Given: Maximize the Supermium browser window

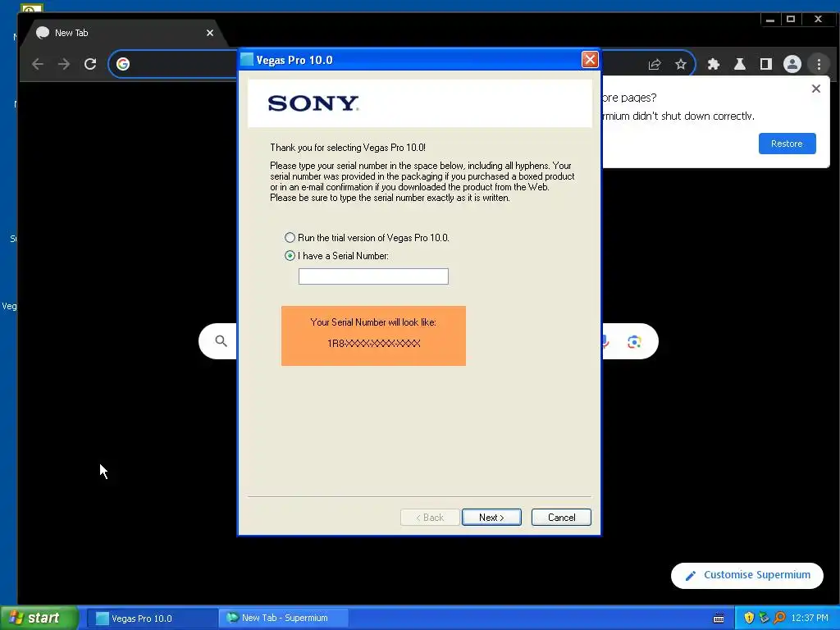Looking at the screenshot, I should tap(791, 20).
